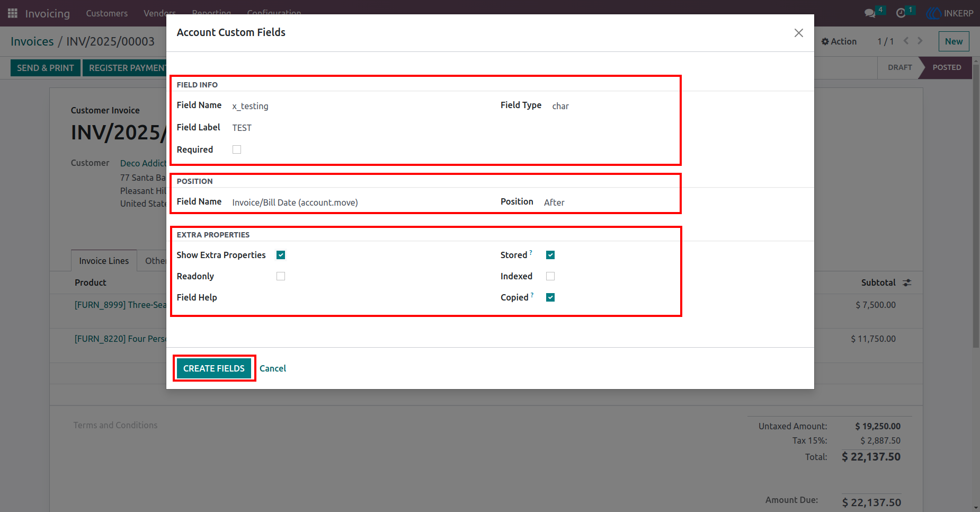Switch to the Invoice Lines tab
Screen dimensions: 980x512
[104, 261]
